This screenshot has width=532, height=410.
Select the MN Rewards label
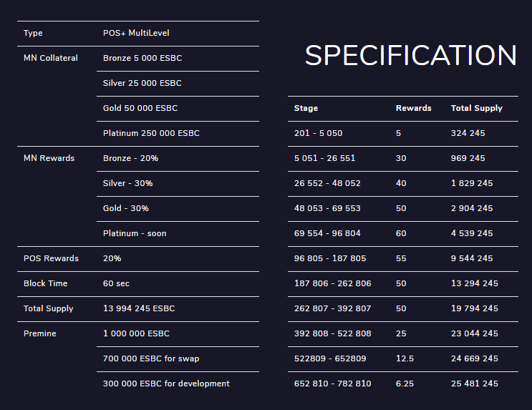(49, 158)
